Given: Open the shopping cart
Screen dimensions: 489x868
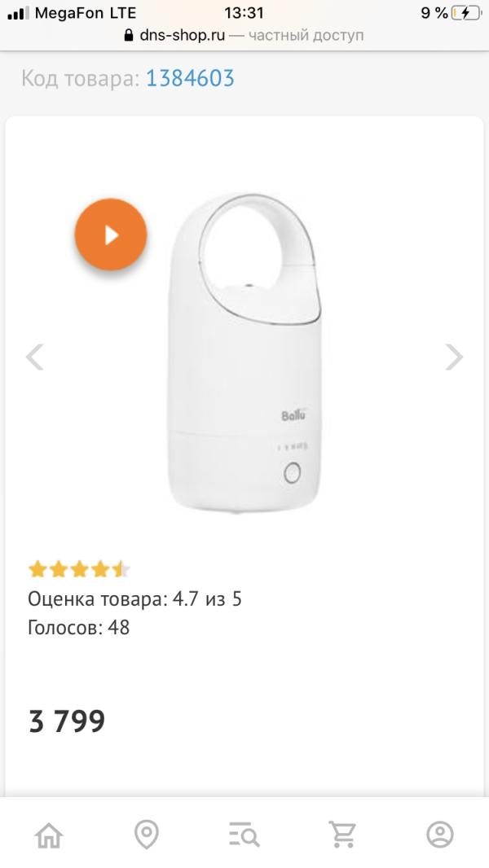Looking at the screenshot, I should click(341, 835).
